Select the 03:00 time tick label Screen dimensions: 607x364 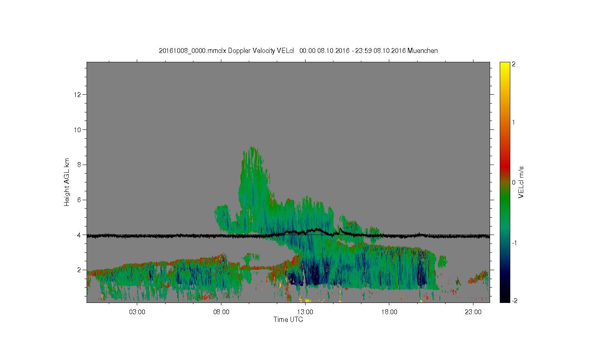tap(137, 312)
